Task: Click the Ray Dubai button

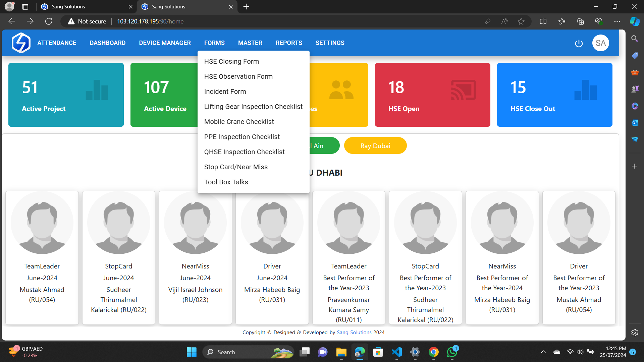Action: point(375,146)
